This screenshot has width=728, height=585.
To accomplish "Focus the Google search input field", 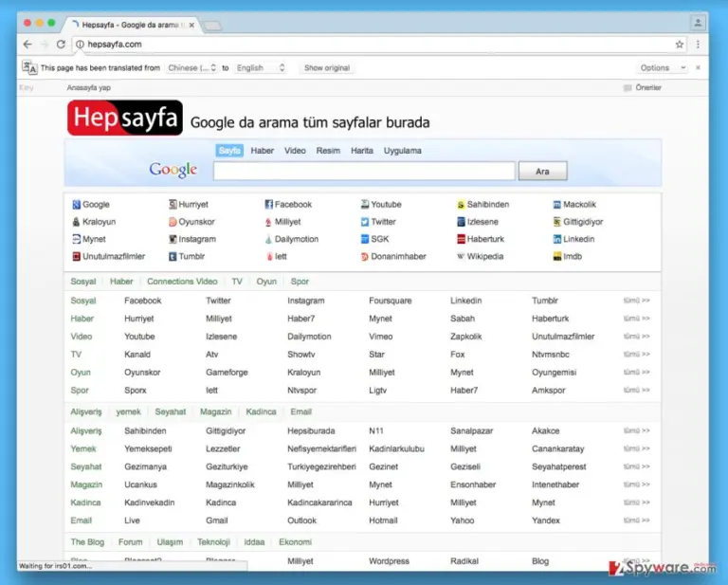I will (364, 172).
